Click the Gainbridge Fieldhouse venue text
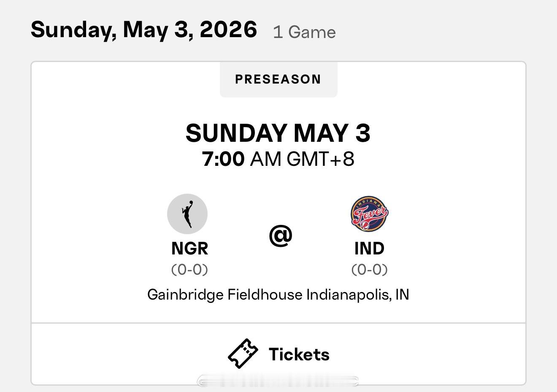 coord(224,295)
